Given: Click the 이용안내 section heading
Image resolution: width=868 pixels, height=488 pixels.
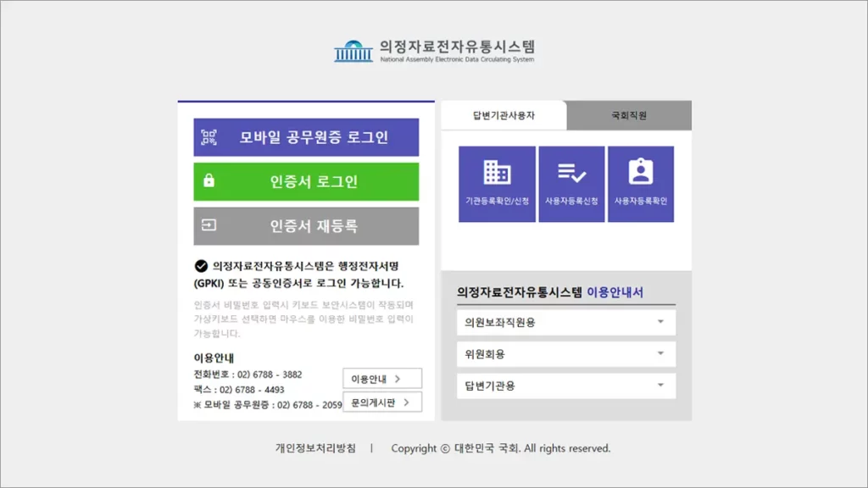Looking at the screenshot, I should pos(214,358).
